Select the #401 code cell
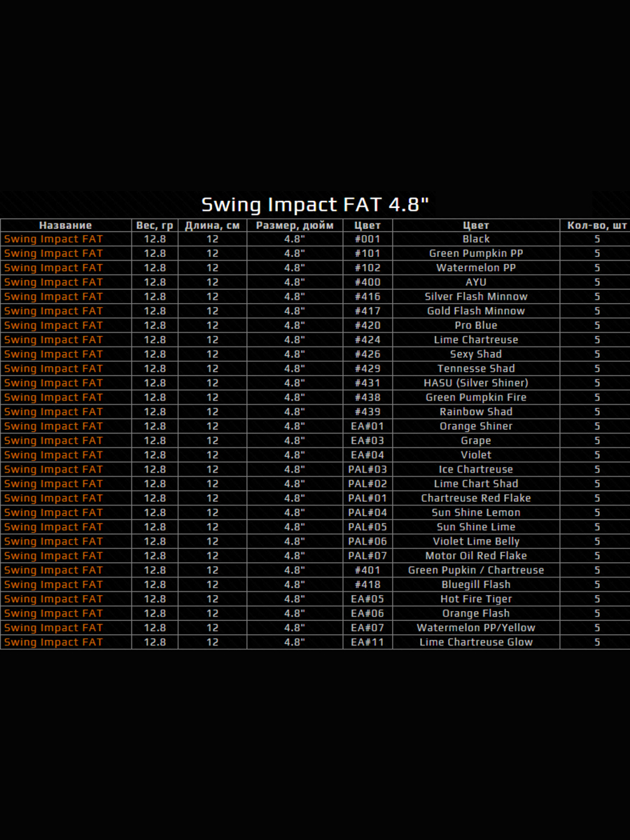Viewport: 630px width, 840px height. 367,570
